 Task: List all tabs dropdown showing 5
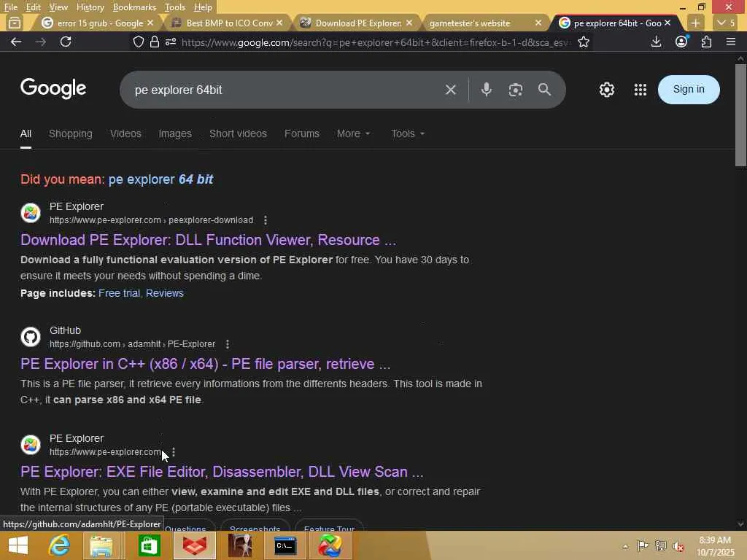(726, 23)
